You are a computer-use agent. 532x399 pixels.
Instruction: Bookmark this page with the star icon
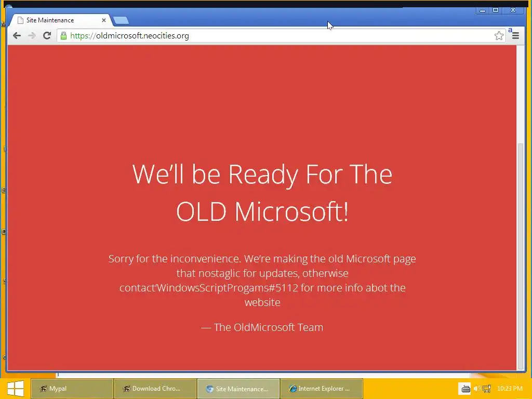coord(499,36)
